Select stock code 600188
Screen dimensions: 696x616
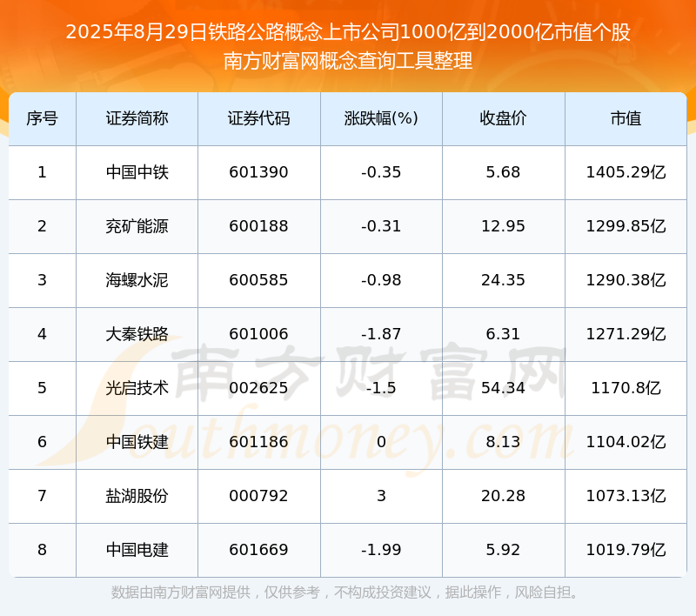pyautogui.click(x=258, y=226)
